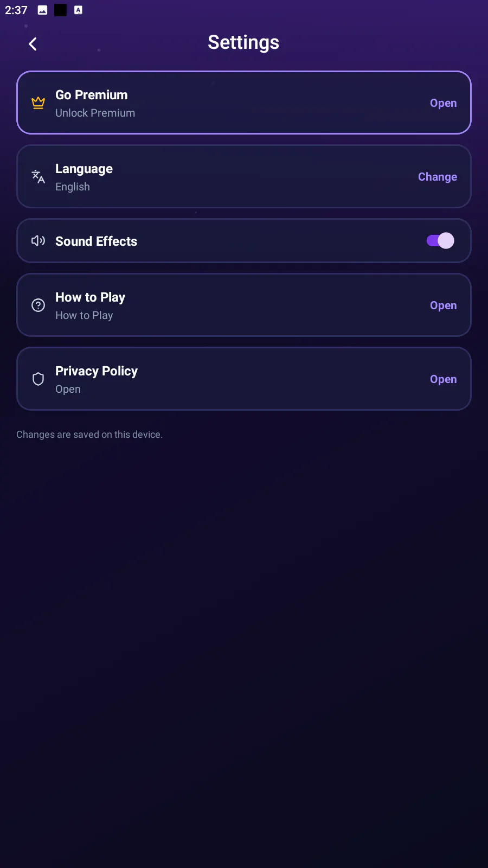Tap the English language value

(x=73, y=187)
